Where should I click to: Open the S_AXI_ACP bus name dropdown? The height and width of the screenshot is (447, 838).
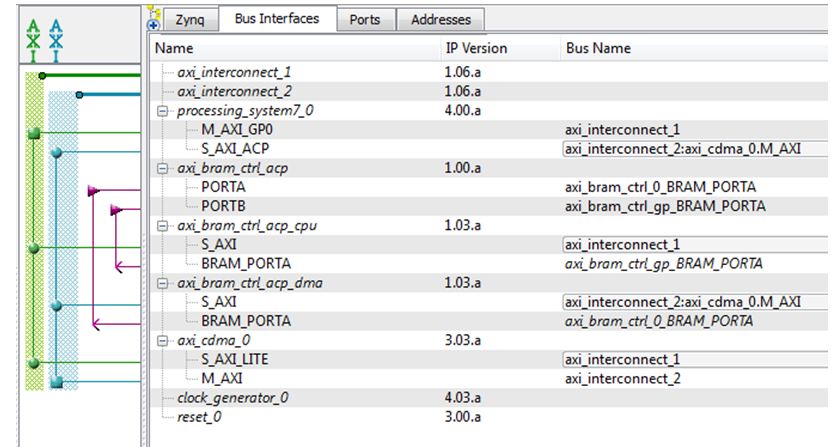[x=683, y=149]
